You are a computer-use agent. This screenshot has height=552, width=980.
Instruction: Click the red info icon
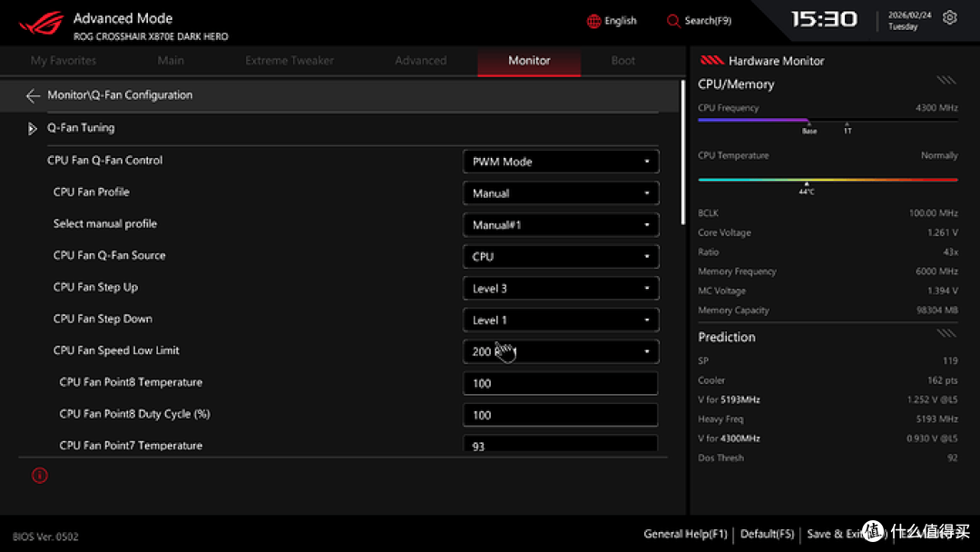[39, 476]
